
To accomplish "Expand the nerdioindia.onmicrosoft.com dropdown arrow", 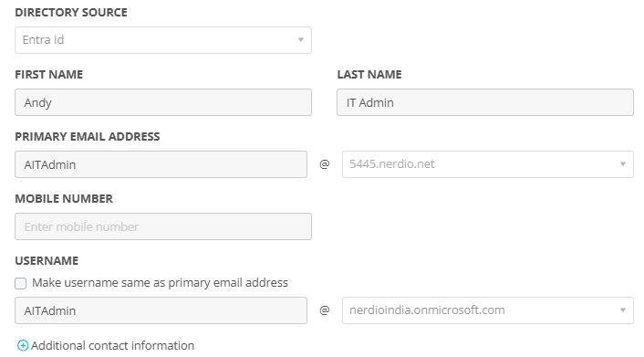I will [623, 310].
